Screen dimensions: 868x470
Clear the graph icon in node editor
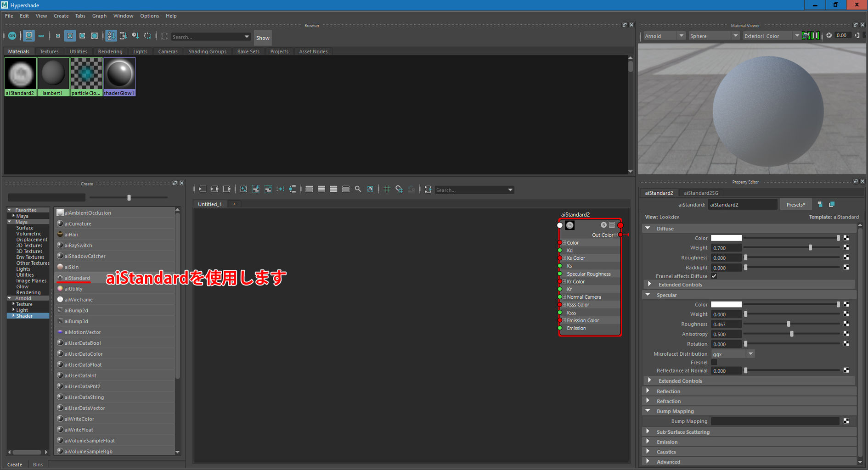point(243,189)
